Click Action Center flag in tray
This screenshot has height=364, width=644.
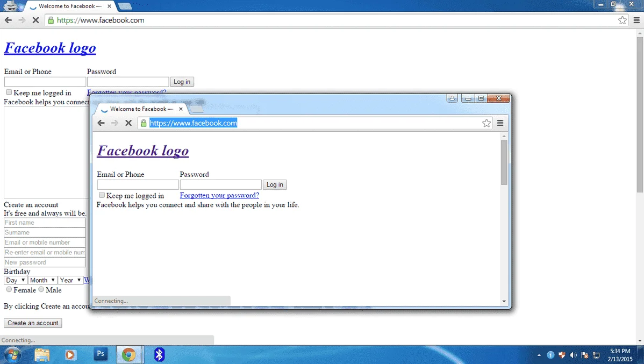coord(585,355)
